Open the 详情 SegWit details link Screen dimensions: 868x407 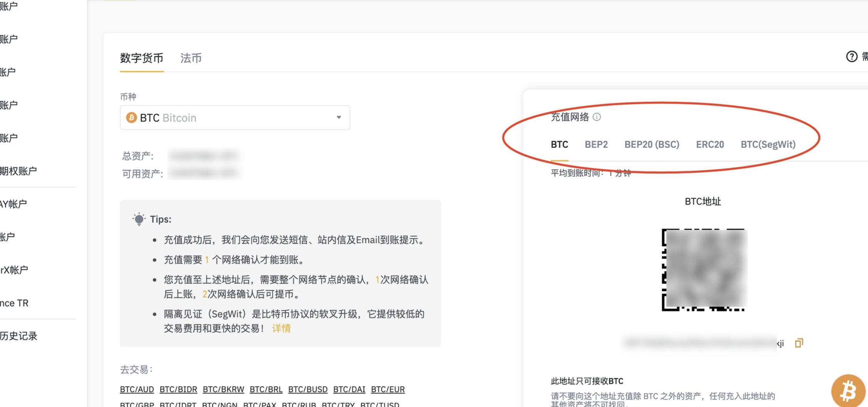[281, 328]
